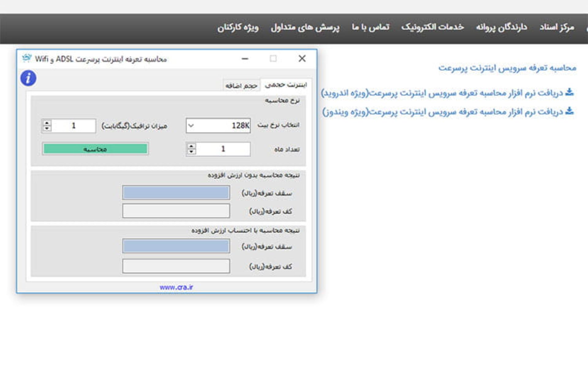
Task: Open تماس با ما menu item
Action: [371, 27]
